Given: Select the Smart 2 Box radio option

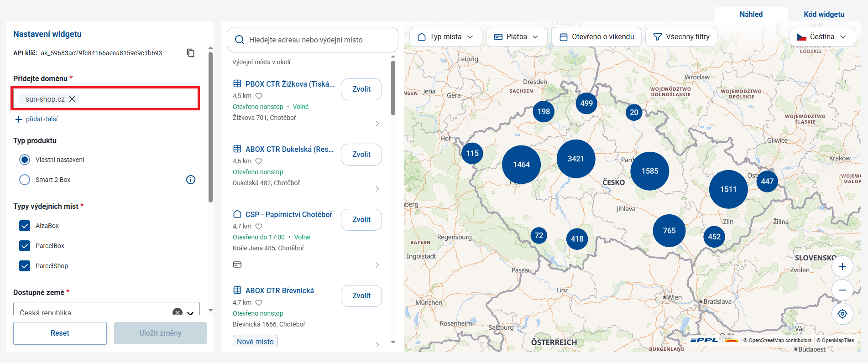Looking at the screenshot, I should [x=25, y=180].
